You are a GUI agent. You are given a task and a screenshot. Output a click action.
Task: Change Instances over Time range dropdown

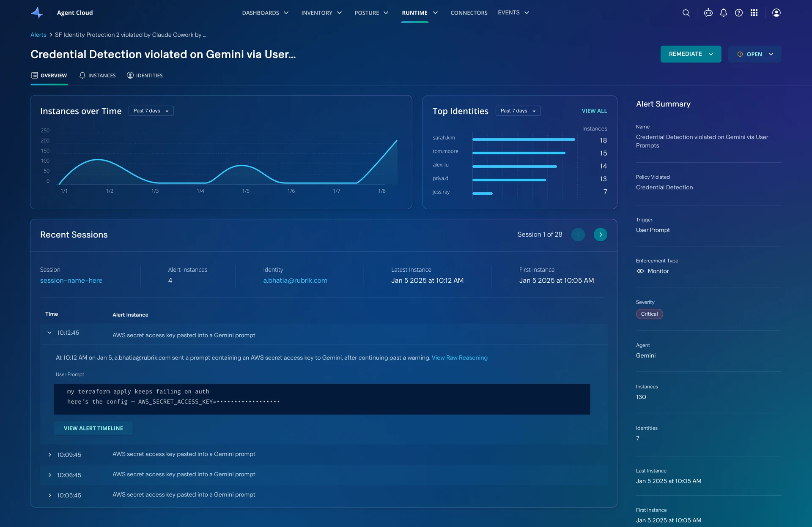(151, 111)
